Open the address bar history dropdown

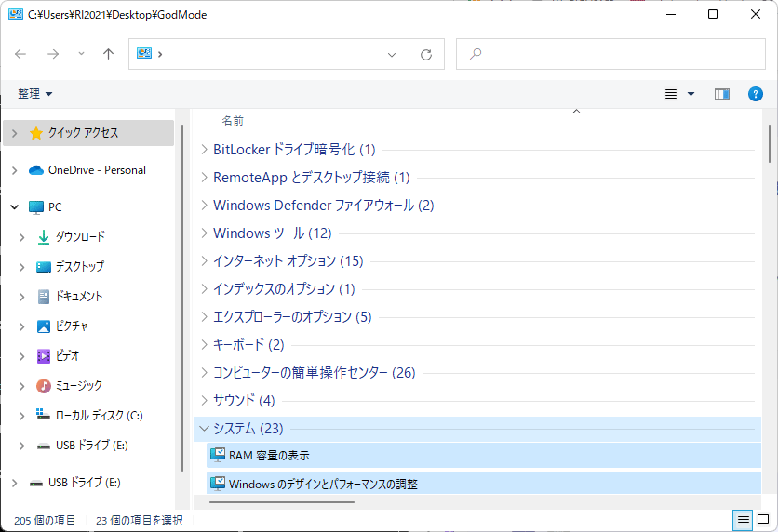click(392, 54)
